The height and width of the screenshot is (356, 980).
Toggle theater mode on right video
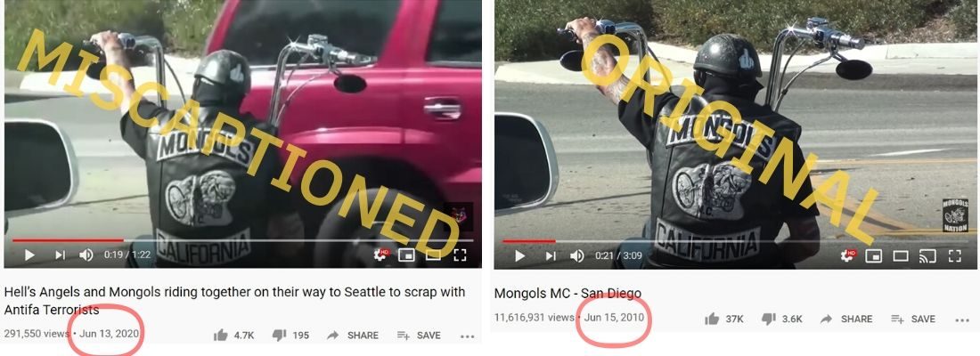901,256
